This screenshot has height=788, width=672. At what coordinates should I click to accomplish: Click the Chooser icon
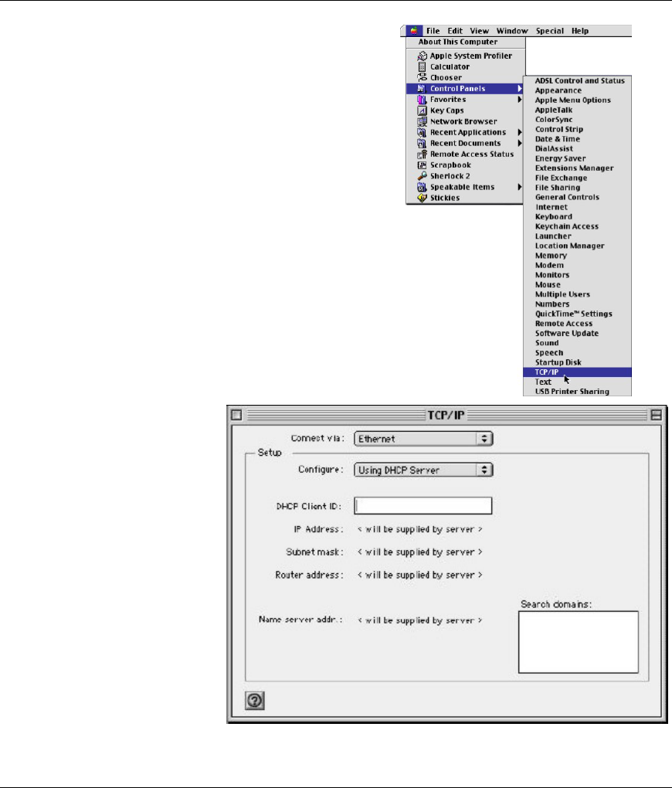tap(423, 77)
